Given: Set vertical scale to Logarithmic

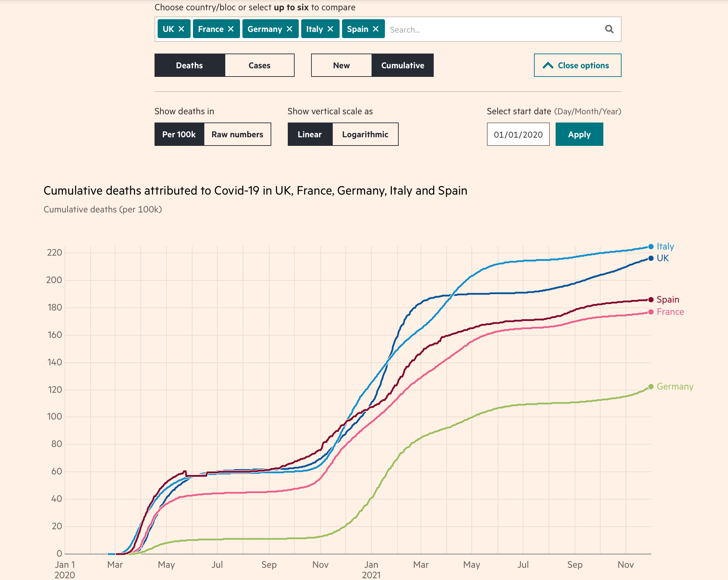Looking at the screenshot, I should [365, 134].
